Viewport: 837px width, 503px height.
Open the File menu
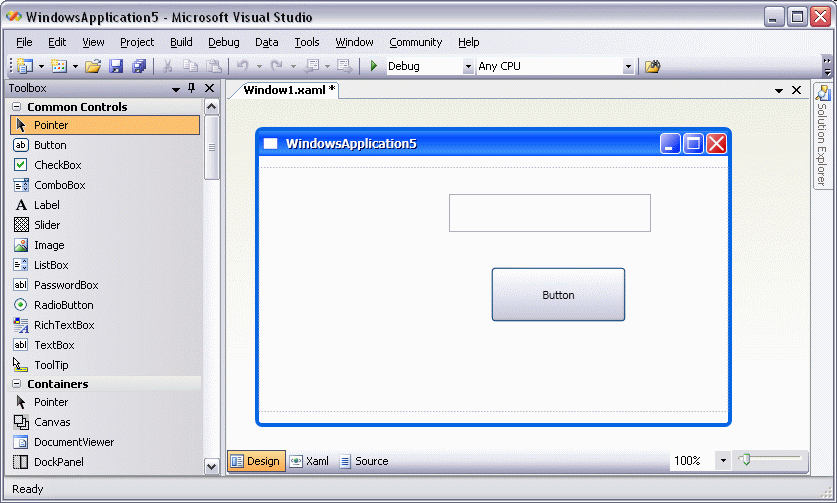pyautogui.click(x=24, y=42)
